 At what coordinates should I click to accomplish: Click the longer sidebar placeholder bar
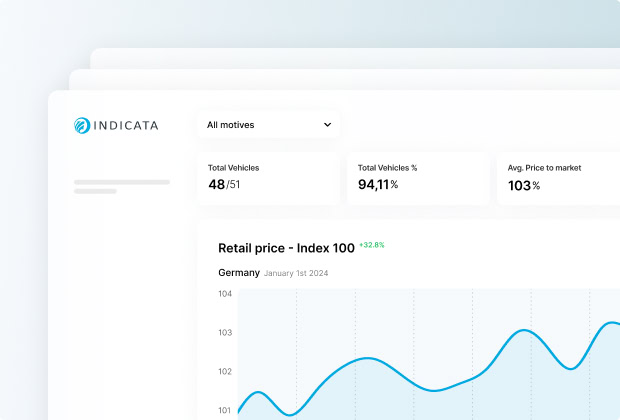(122, 182)
